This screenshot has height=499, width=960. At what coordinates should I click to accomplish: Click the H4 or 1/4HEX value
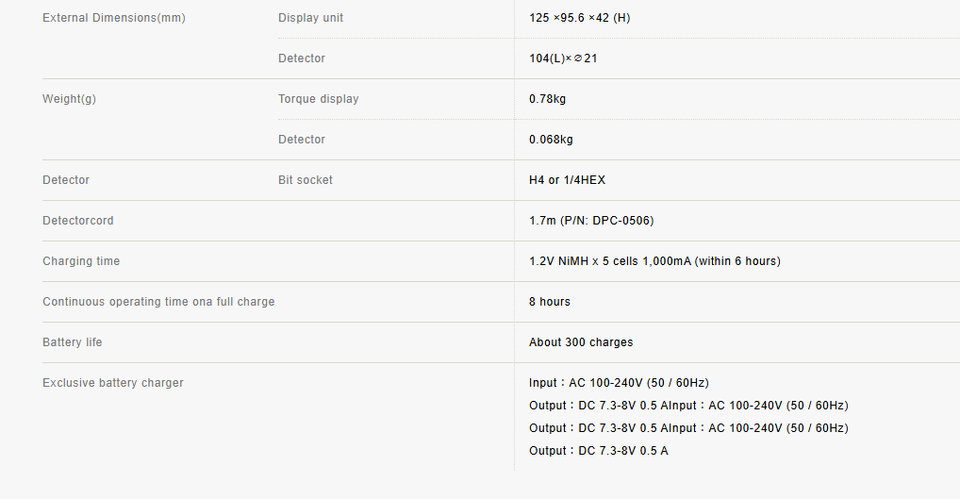pyautogui.click(x=567, y=180)
